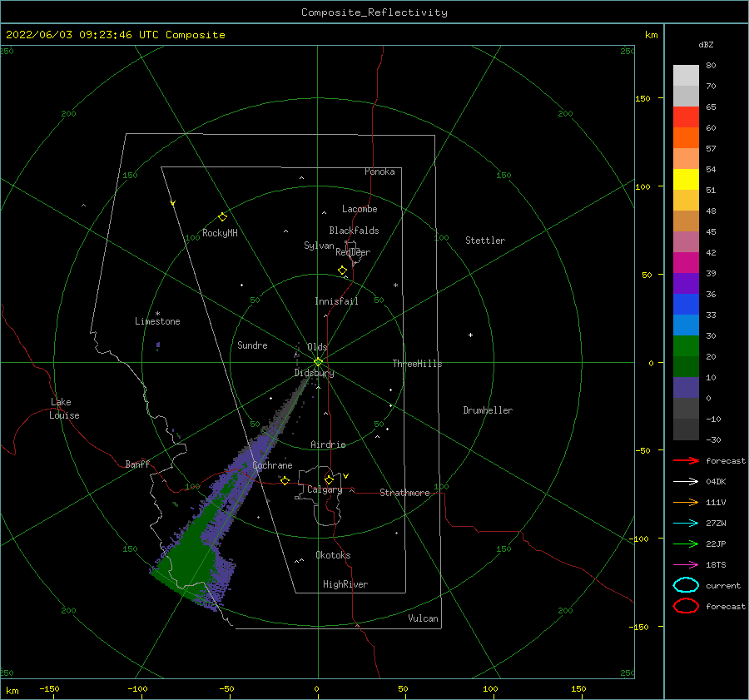Select the HighRiver label
Viewport: 749px width, 700px height.
[345, 584]
